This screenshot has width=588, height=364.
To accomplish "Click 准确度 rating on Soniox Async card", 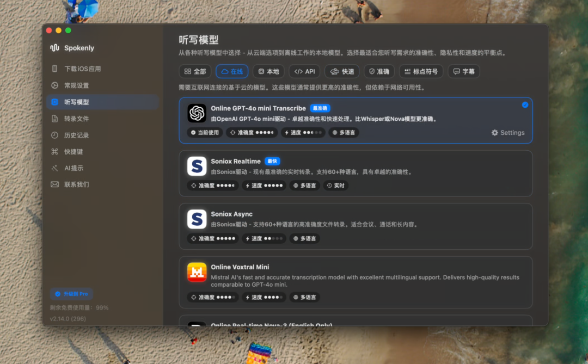I will click(x=213, y=238).
